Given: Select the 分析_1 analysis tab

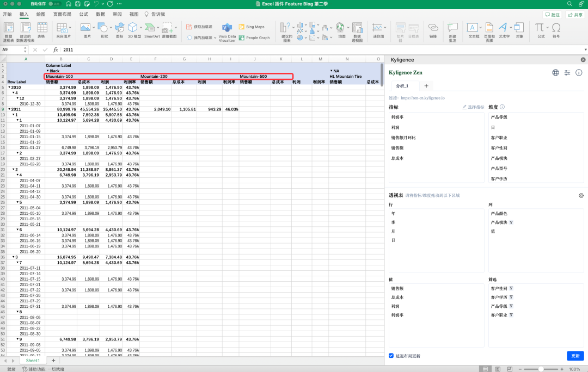Looking at the screenshot, I should 402,86.
